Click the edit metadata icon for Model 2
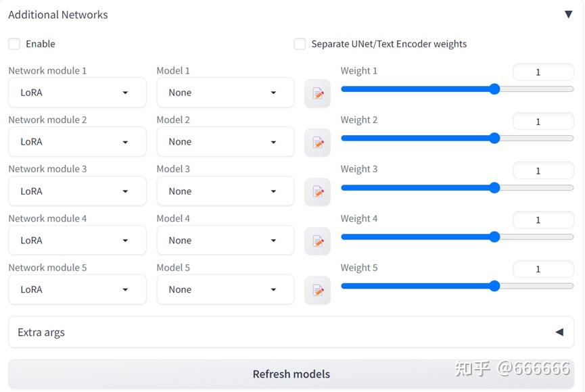 [317, 143]
